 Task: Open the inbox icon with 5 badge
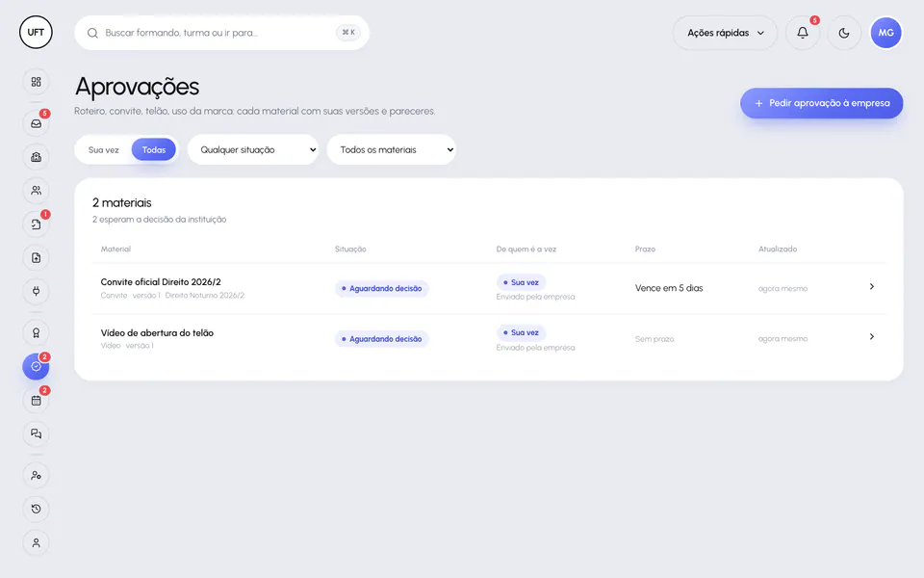(x=36, y=124)
